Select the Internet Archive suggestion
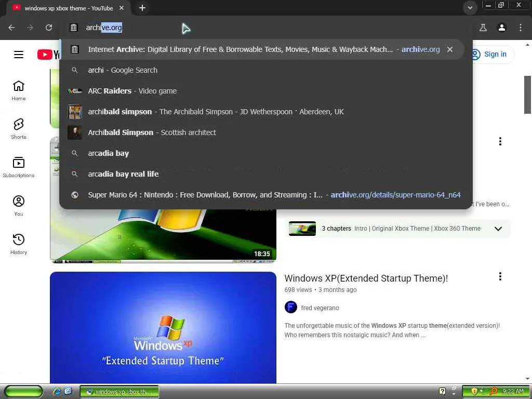Viewport: 532px width, 399px height. (261, 49)
